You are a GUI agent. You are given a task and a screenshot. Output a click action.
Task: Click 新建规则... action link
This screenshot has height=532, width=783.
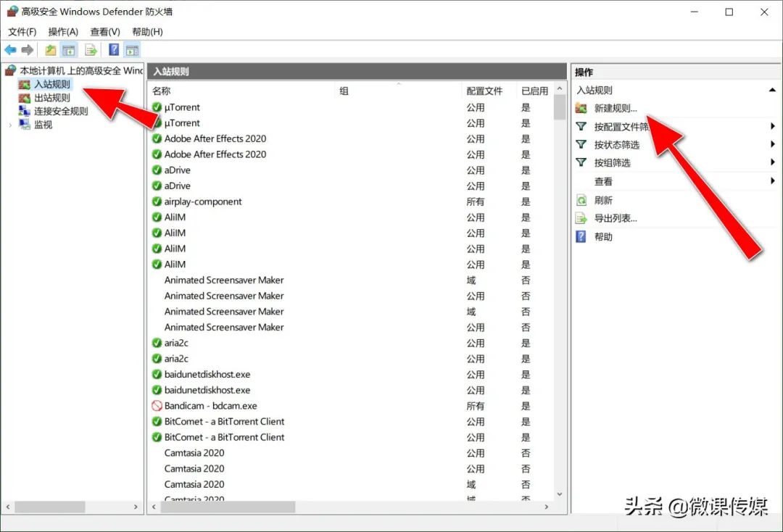pos(616,108)
